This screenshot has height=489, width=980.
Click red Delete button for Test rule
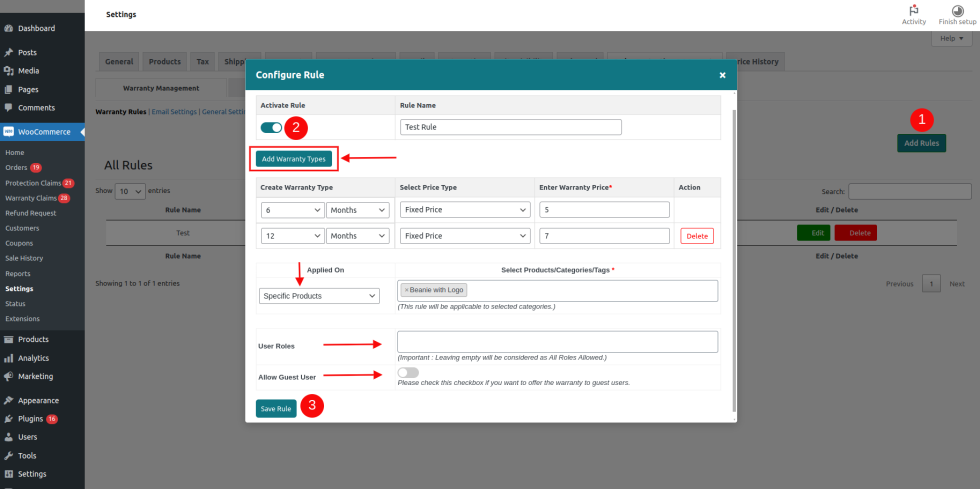[x=856, y=233]
